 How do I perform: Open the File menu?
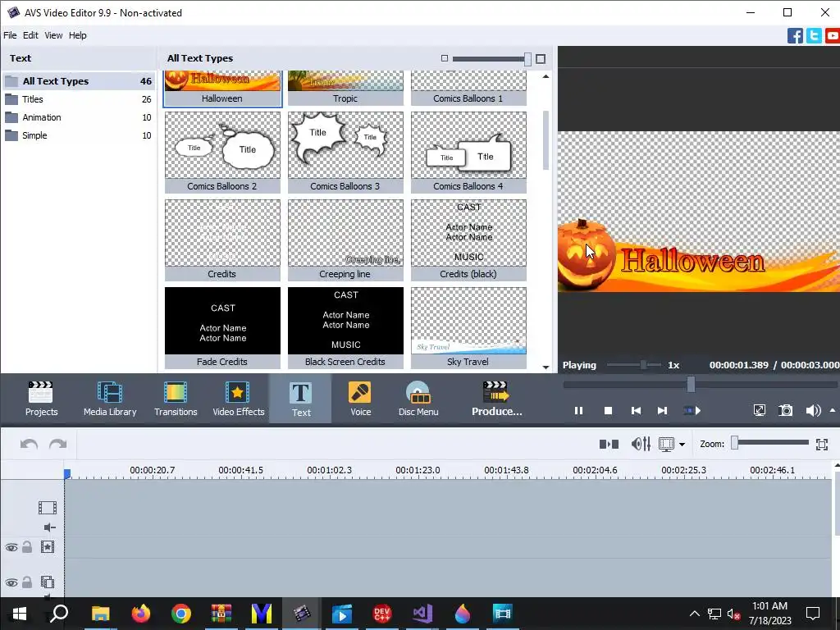point(10,35)
